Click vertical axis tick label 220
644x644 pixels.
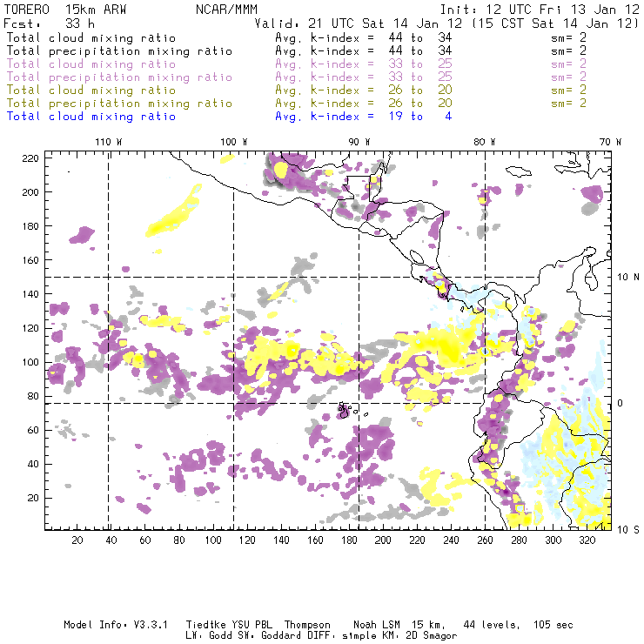pos(30,158)
